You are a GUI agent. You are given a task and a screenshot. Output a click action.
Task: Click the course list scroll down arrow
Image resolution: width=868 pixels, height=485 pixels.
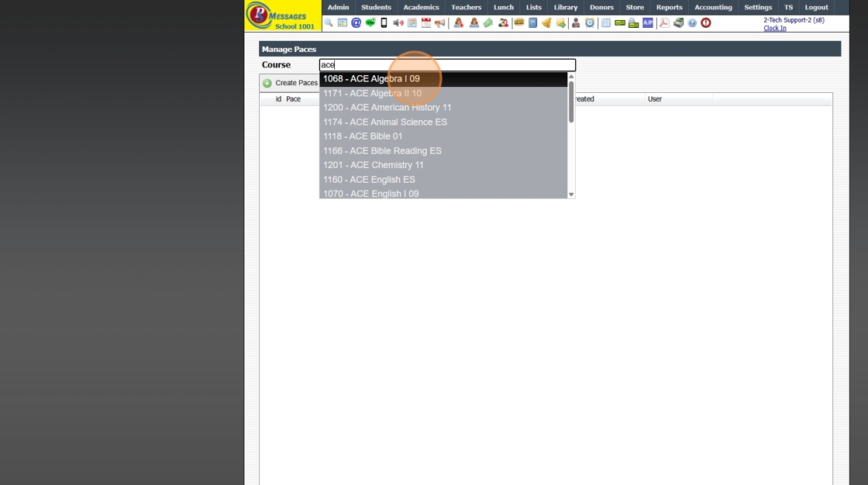pyautogui.click(x=571, y=194)
